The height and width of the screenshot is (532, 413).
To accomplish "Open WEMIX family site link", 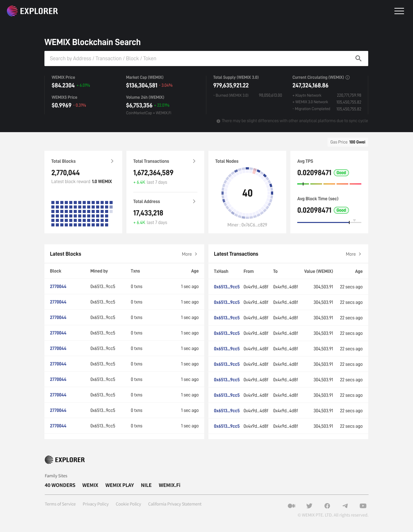I will pos(90,485).
